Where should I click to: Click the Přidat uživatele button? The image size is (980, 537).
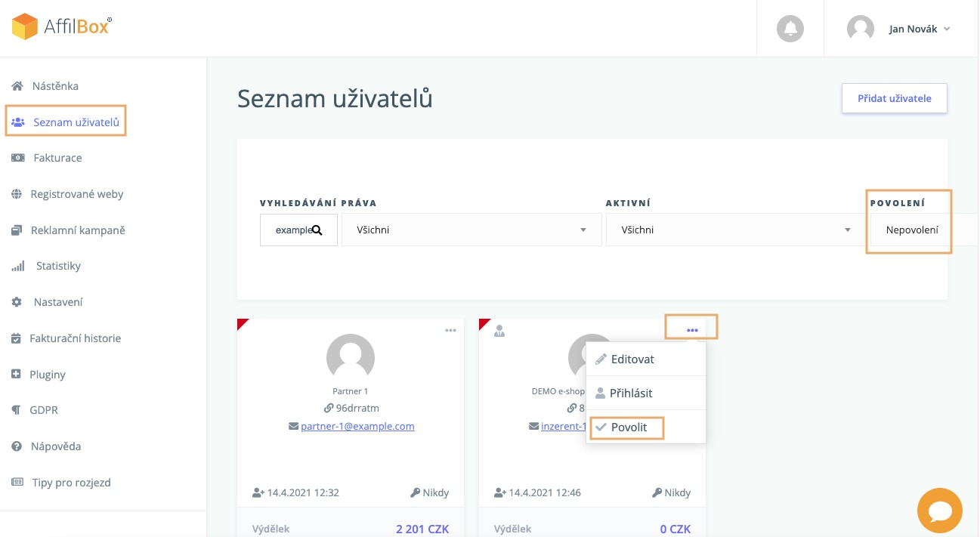tap(895, 98)
